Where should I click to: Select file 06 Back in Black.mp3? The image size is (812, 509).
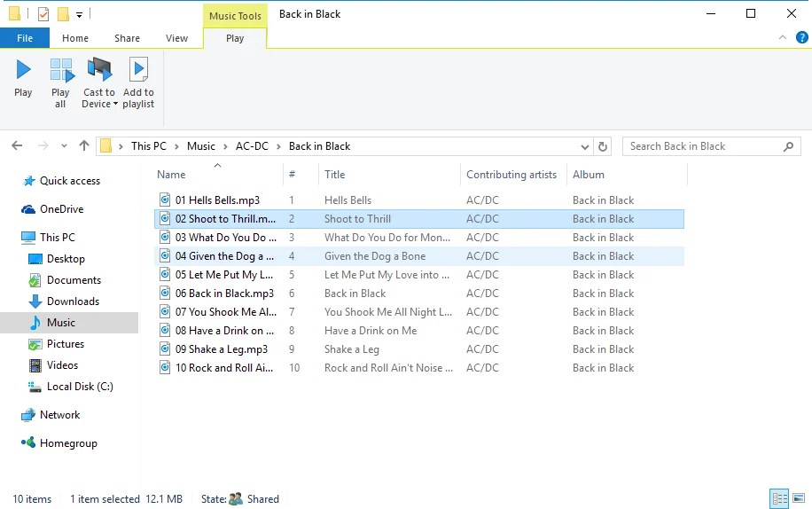pos(224,294)
